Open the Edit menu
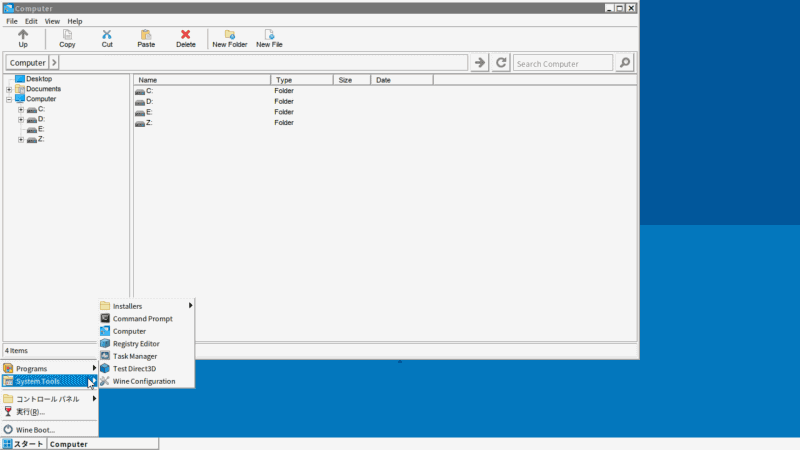This screenshot has width=800, height=450. click(31, 21)
